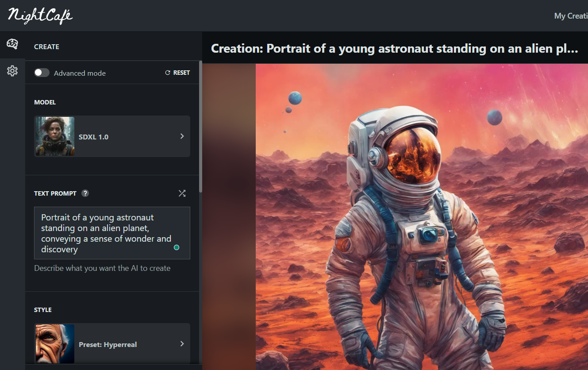Click the NightCafe logo
This screenshot has height=370, width=588.
click(x=40, y=15)
